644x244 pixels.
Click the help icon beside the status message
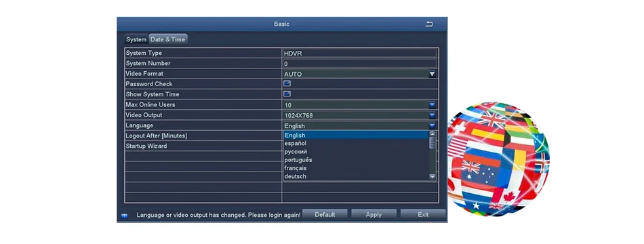click(124, 216)
